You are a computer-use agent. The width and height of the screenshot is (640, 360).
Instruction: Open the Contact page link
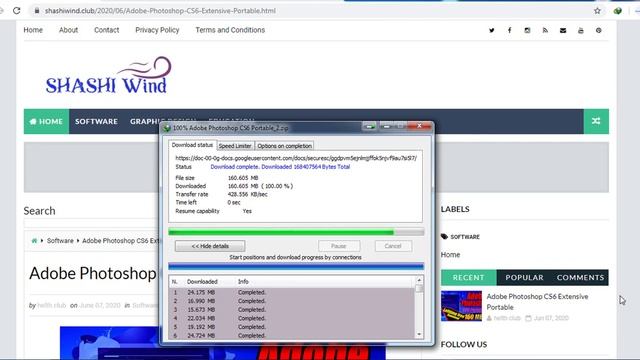107,30
